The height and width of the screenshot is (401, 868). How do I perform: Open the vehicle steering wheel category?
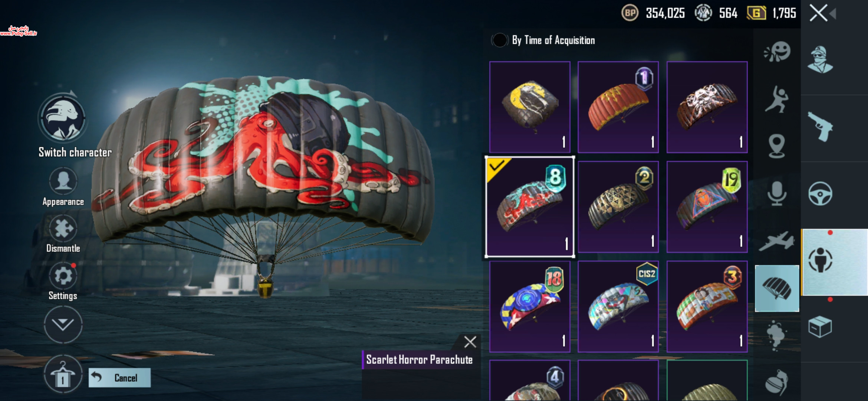(x=820, y=193)
